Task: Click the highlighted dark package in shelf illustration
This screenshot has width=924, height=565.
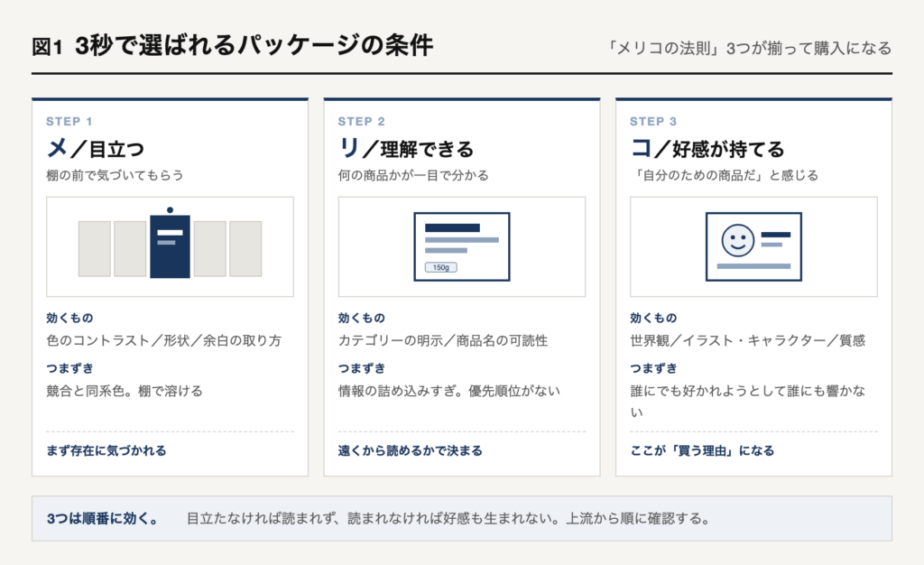Action: pyautogui.click(x=170, y=246)
